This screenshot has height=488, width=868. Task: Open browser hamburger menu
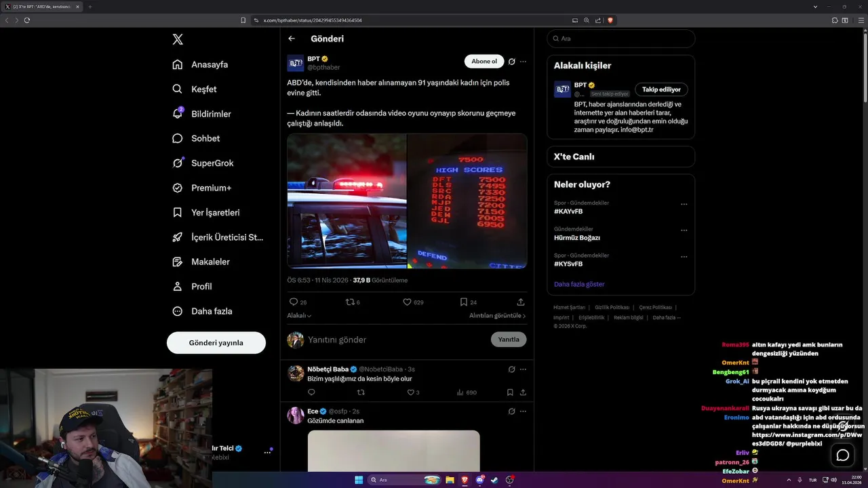tap(861, 20)
